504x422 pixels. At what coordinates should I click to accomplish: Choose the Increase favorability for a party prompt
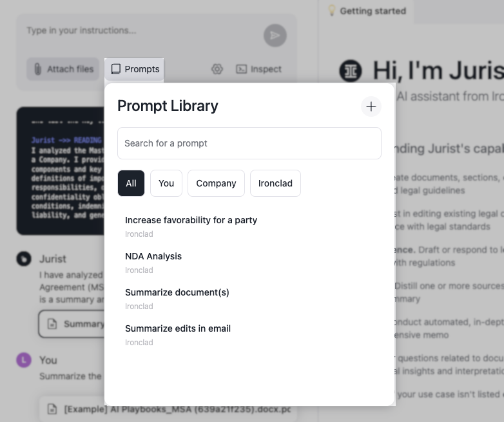[x=249, y=226]
